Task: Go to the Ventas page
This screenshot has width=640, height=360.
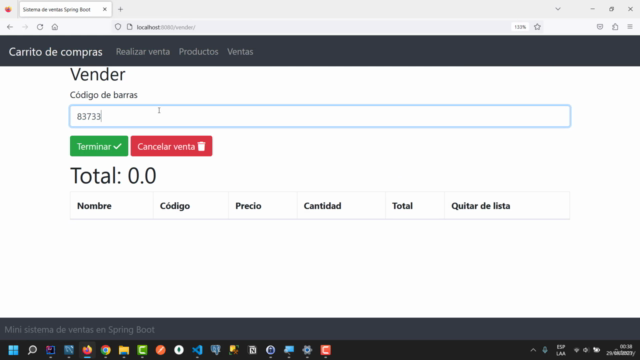Action: [240, 51]
